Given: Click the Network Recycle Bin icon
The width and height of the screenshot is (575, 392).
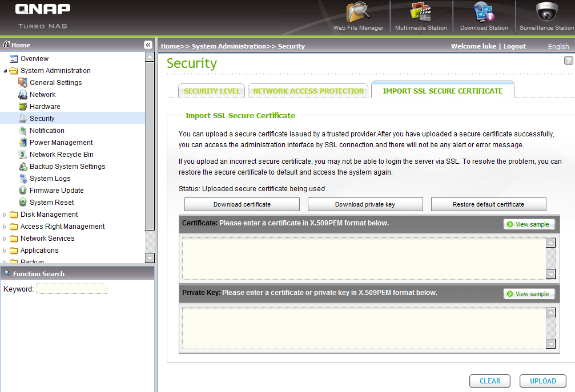Looking at the screenshot, I should [23, 155].
